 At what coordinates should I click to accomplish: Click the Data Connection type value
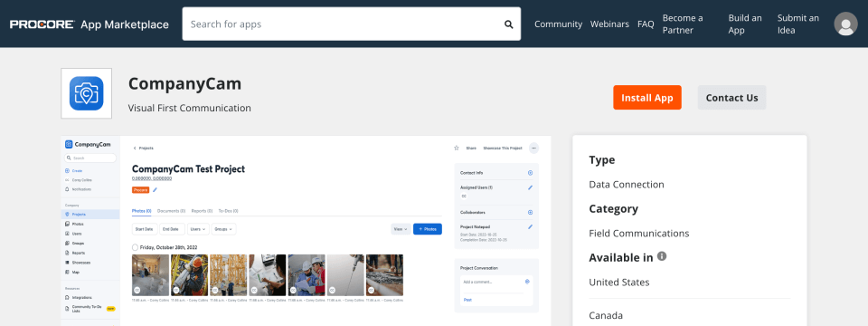pos(626,185)
